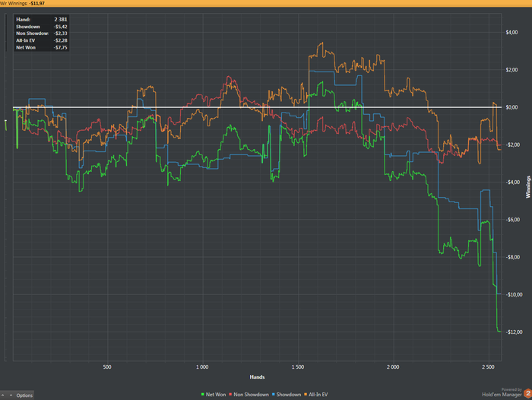The width and height of the screenshot is (532, 400).
Task: Click the All-In EV legend label
Action: [x=318, y=395]
